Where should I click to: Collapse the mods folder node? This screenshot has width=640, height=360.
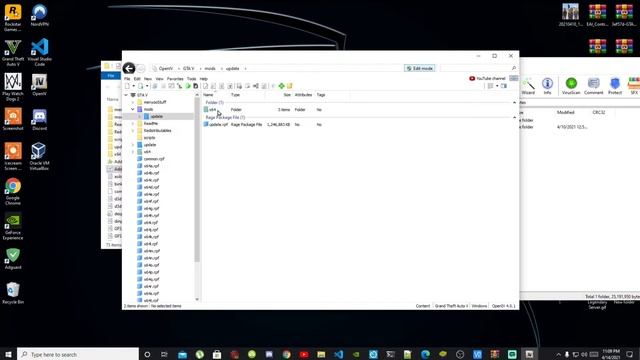click(x=133, y=109)
